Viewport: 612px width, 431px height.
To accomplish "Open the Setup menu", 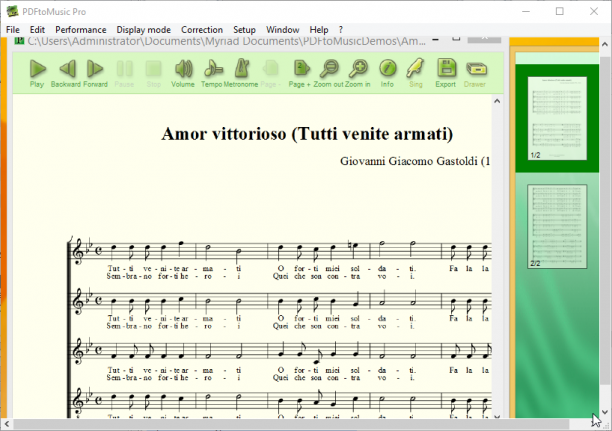I will click(244, 30).
